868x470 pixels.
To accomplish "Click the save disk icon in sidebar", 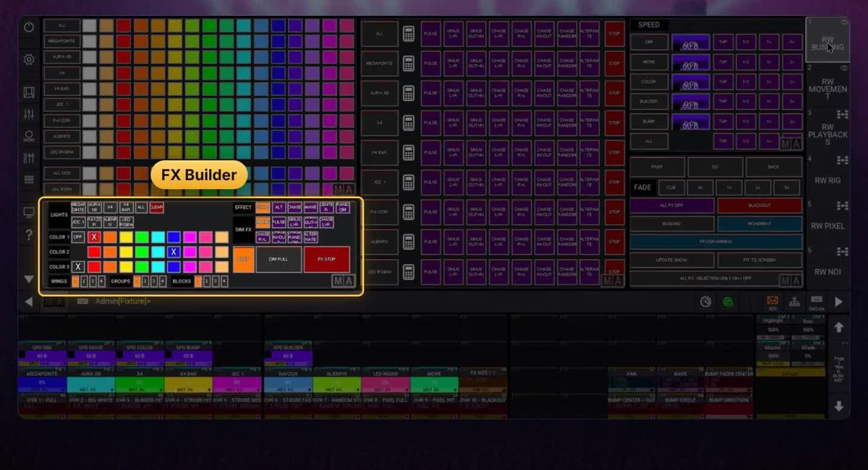I will point(29,92).
